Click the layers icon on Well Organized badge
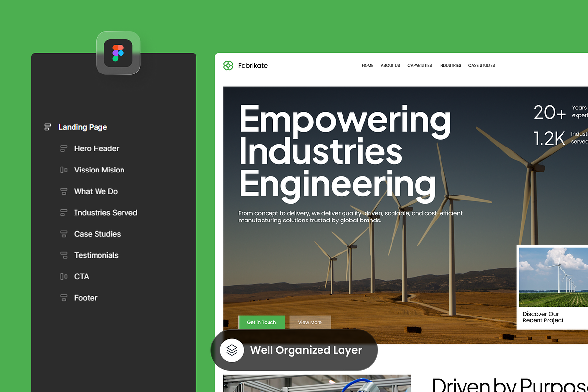This screenshot has width=588, height=392. 232,350
